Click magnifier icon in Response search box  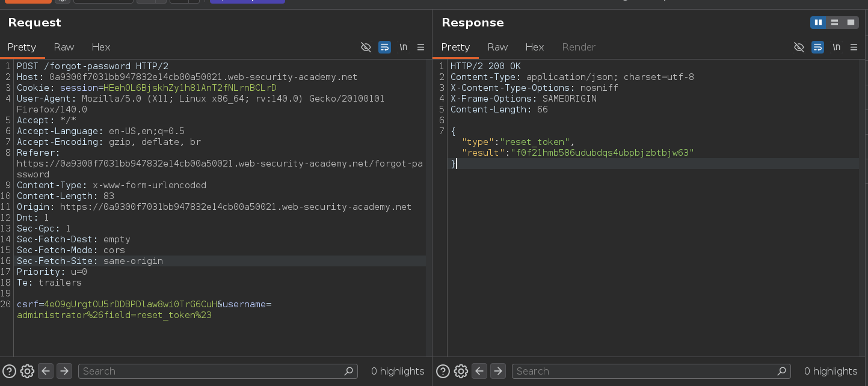[x=782, y=371]
